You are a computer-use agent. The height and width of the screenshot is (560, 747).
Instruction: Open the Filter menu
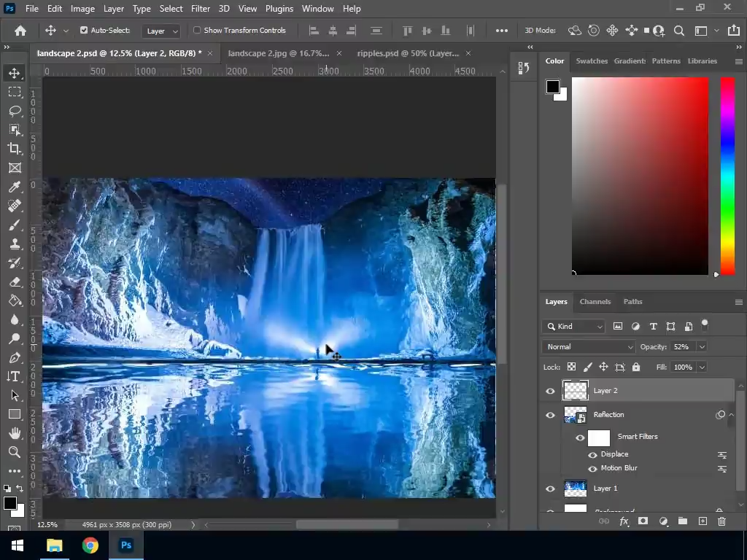(x=201, y=9)
